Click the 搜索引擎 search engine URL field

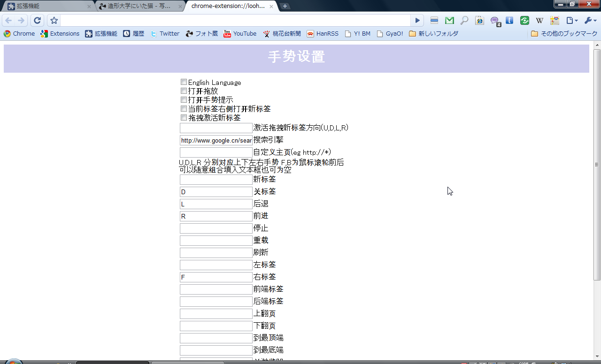click(216, 140)
